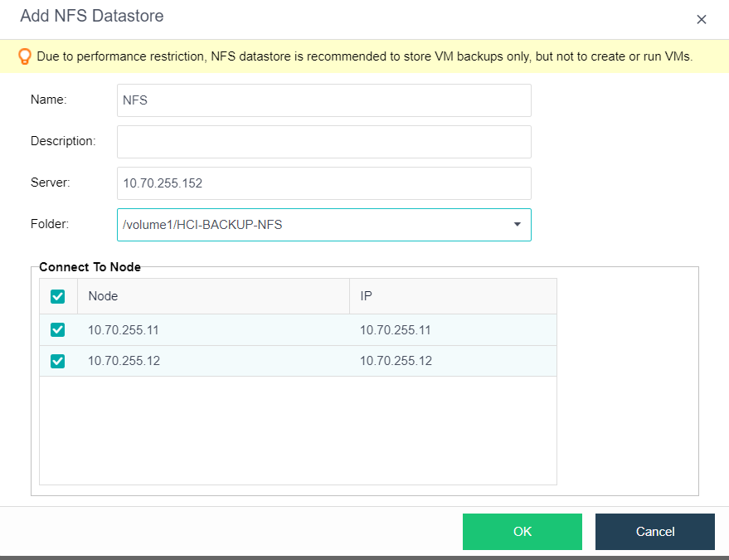Click the empty Description field
This screenshot has height=560, width=729.
323,141
